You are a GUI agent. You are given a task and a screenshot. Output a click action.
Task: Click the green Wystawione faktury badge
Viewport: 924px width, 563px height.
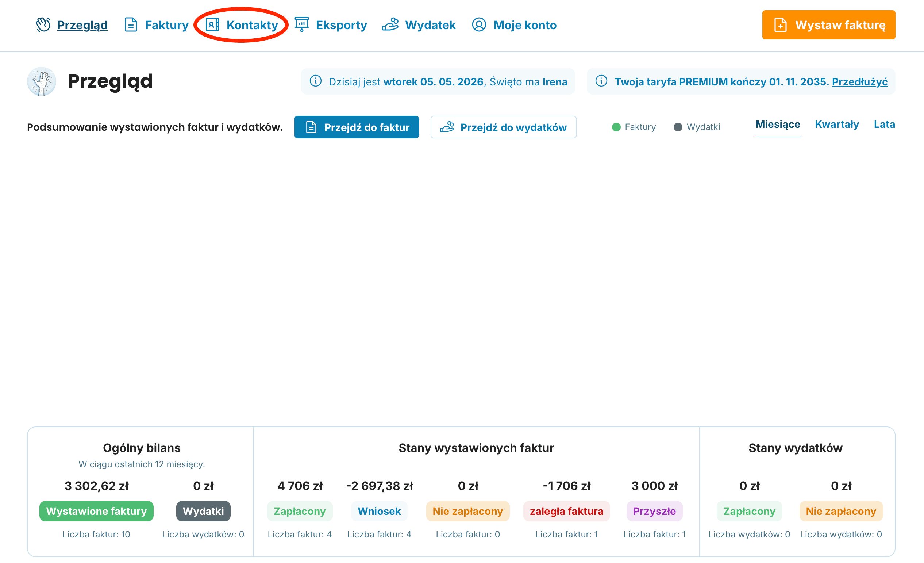pos(96,511)
